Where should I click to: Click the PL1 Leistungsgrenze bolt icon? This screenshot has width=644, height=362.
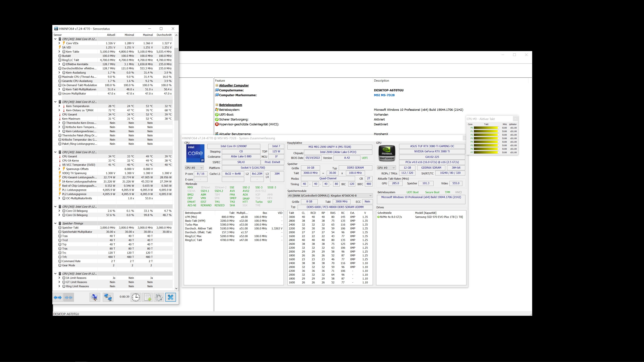pos(60,190)
